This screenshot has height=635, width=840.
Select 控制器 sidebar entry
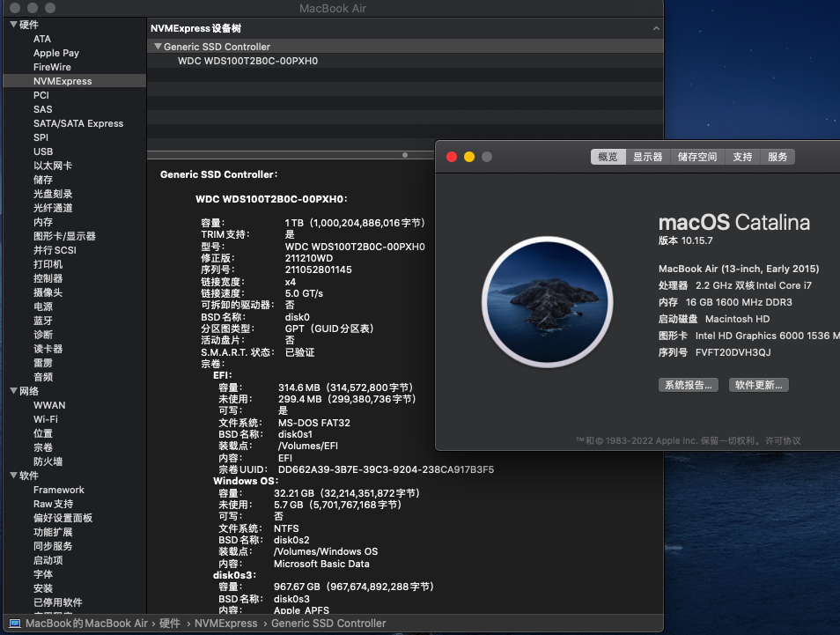point(48,278)
